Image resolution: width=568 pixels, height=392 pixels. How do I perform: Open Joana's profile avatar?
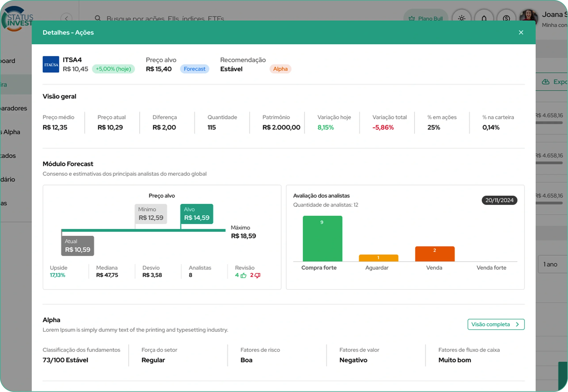click(528, 17)
